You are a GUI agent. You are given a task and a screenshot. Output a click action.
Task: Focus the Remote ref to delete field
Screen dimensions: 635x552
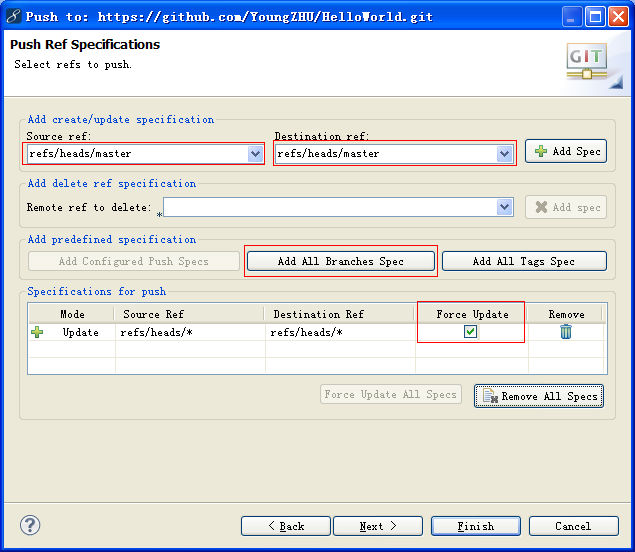[330, 207]
